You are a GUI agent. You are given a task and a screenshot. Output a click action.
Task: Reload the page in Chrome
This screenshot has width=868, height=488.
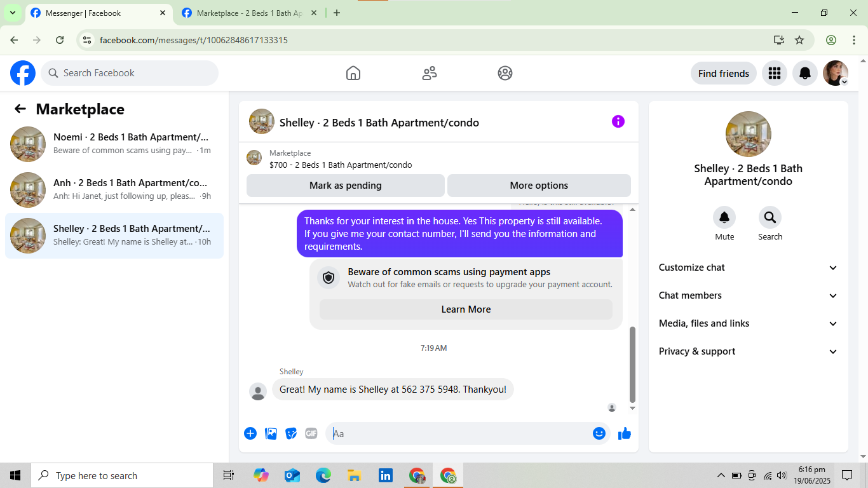tap(60, 40)
